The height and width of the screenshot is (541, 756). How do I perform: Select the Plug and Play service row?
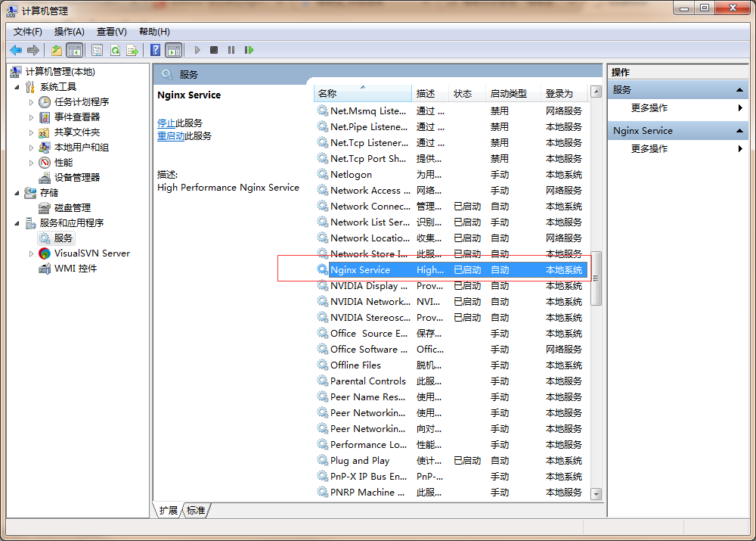pos(360,460)
